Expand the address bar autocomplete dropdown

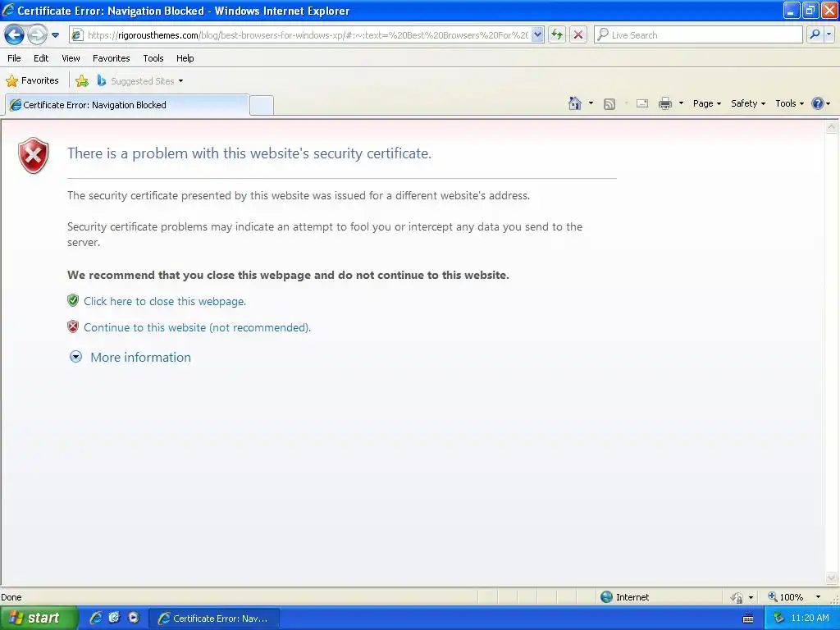pyautogui.click(x=537, y=34)
